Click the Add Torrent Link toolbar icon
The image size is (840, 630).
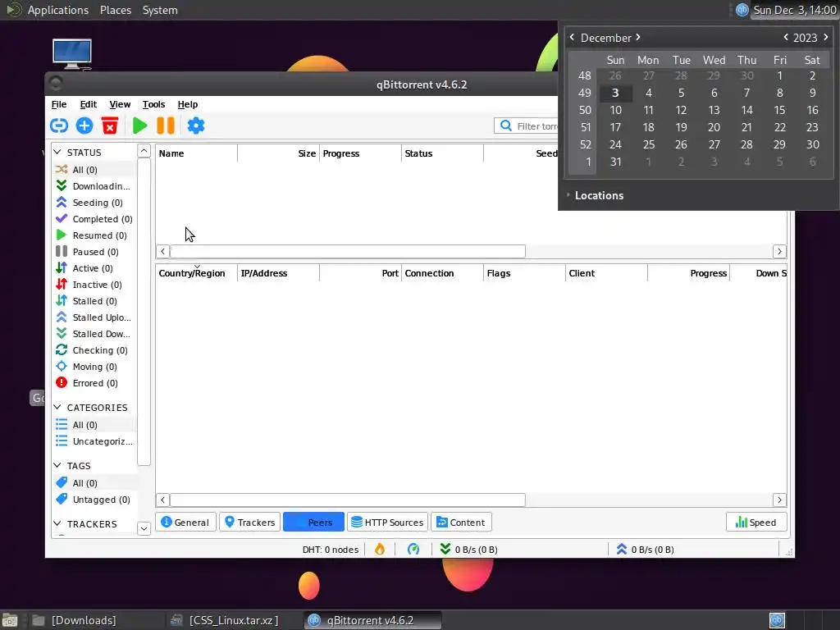[59, 126]
